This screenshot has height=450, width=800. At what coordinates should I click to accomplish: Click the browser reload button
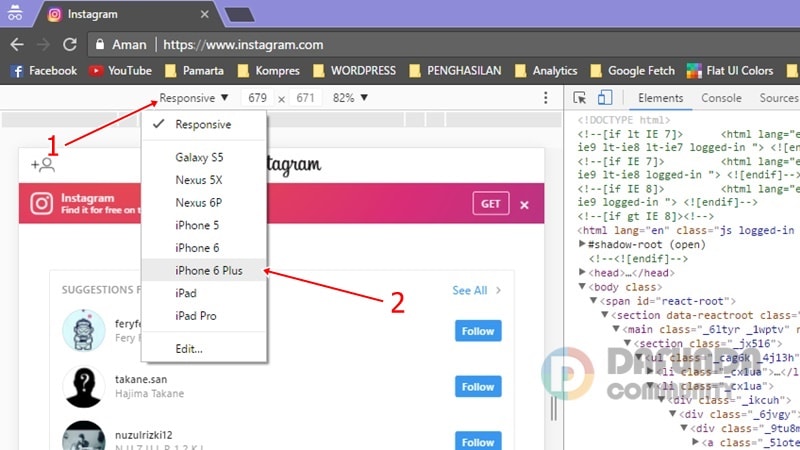[70, 44]
